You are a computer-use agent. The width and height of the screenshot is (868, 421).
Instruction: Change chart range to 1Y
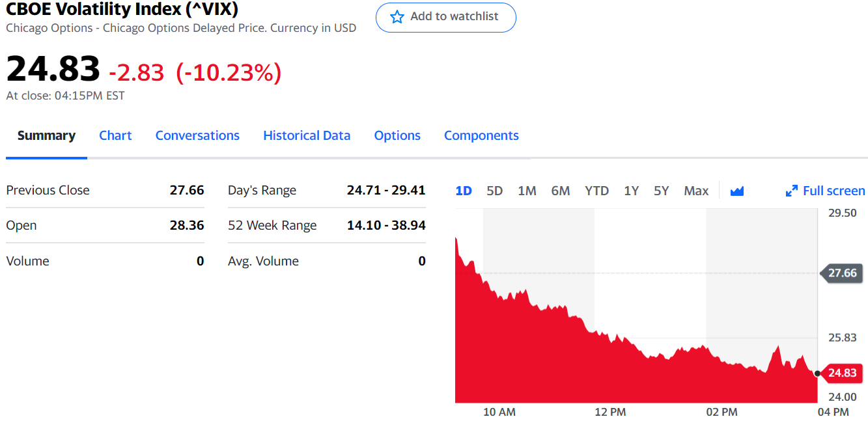[x=631, y=191]
